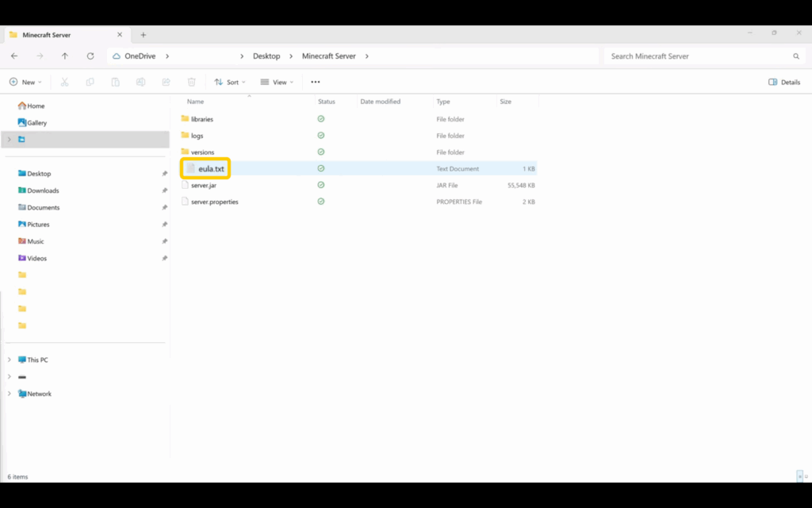812x508 pixels.
Task: Click Desktop in the address breadcrumb
Action: 266,56
